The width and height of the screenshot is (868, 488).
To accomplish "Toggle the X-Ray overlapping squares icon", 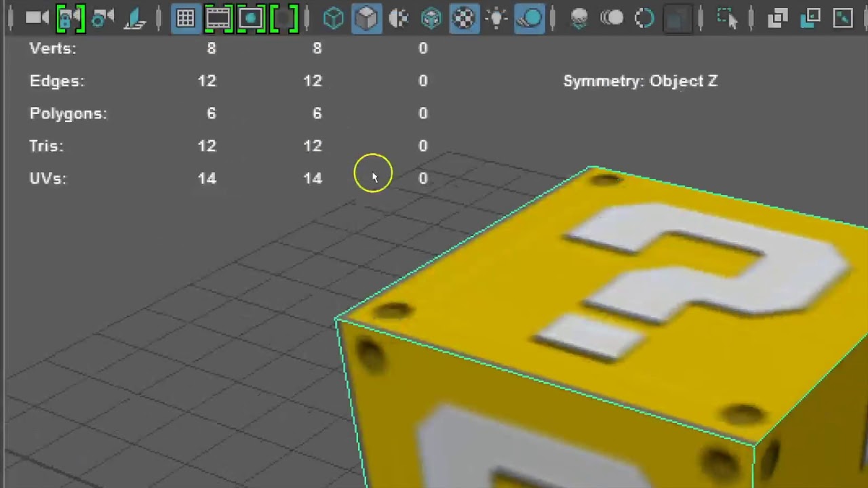I will pos(778,18).
